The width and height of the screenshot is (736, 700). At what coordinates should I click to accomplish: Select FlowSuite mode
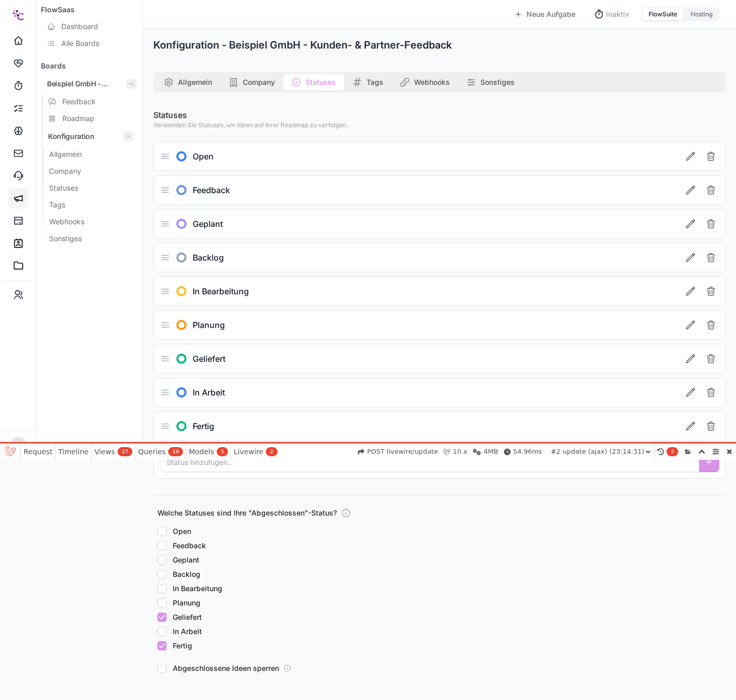click(663, 14)
